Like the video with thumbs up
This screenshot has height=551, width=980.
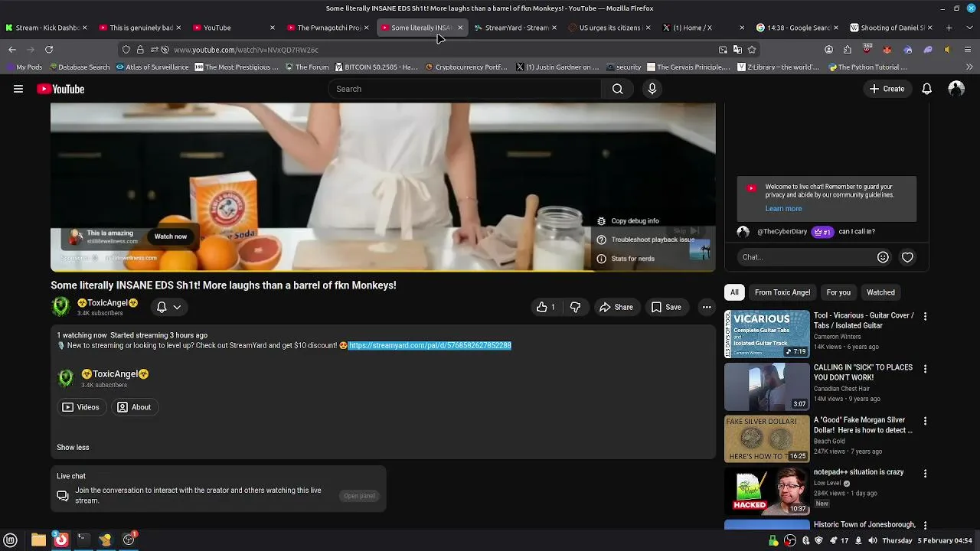[546, 307]
